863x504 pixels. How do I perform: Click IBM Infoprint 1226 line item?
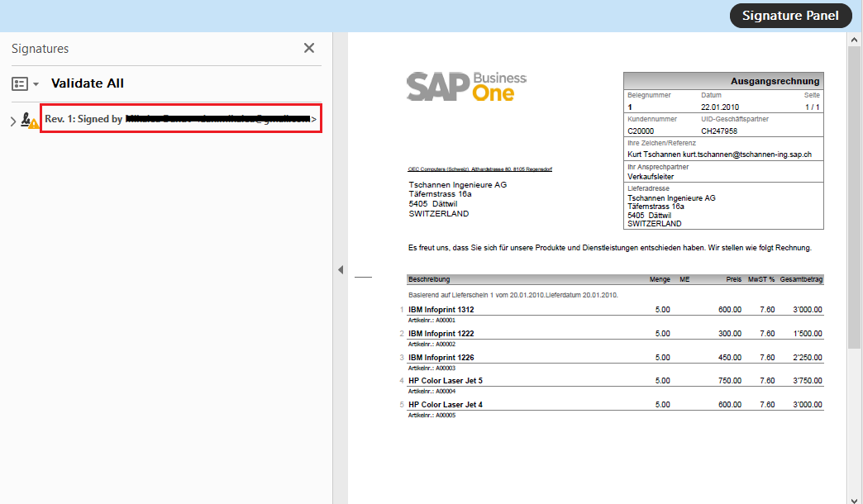[x=441, y=358]
